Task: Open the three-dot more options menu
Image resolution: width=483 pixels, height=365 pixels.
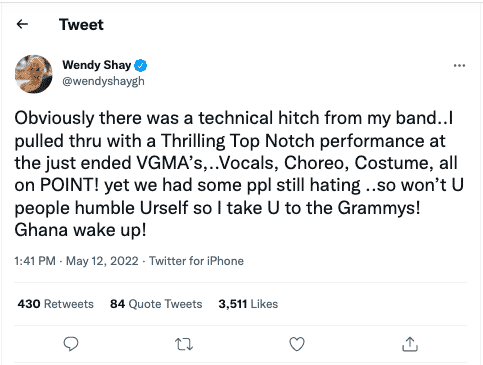Action: pyautogui.click(x=459, y=66)
